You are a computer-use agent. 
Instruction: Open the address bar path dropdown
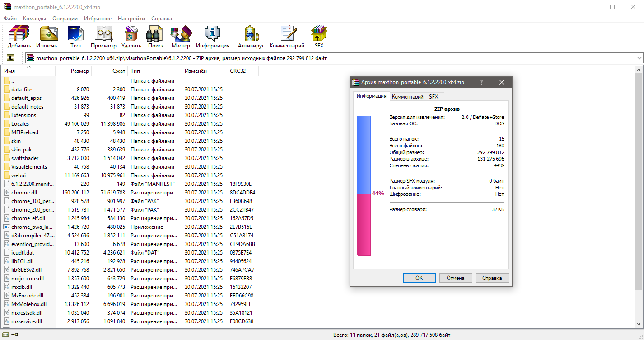click(x=639, y=58)
